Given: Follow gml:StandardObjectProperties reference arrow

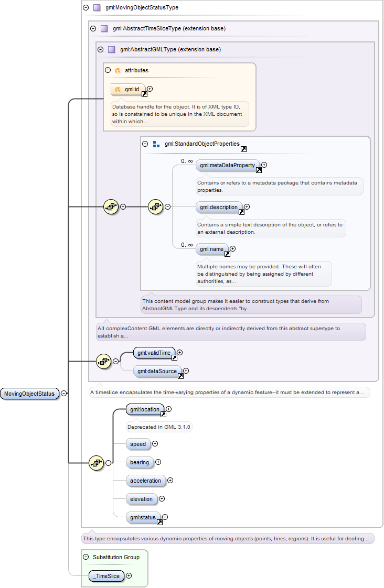Looking at the screenshot, I should click(243, 149).
